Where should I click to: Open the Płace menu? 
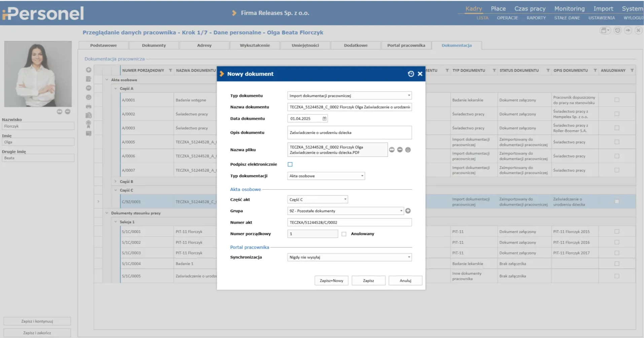pyautogui.click(x=498, y=9)
